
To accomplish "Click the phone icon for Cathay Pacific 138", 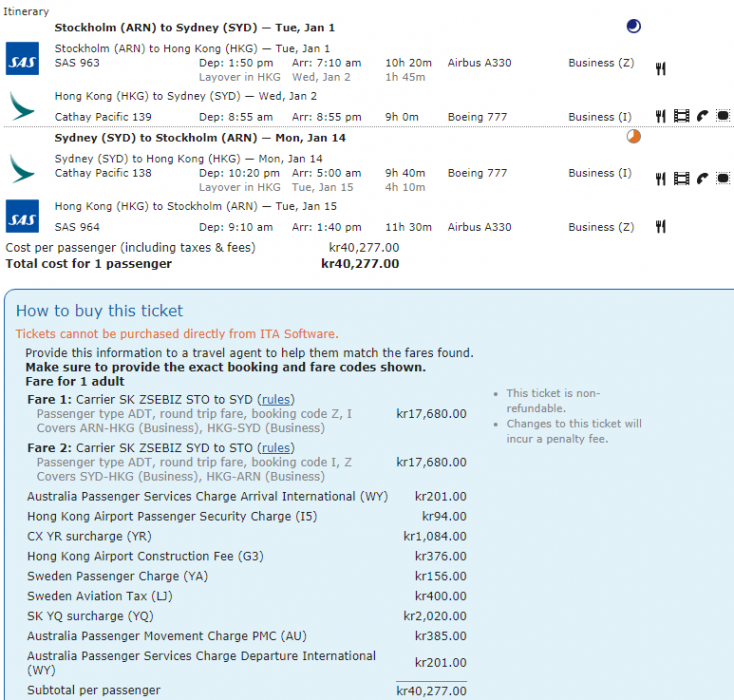I will (x=703, y=179).
